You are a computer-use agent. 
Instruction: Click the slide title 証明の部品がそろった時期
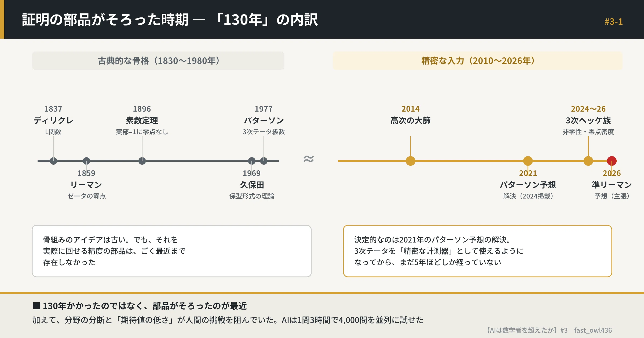[105, 20]
